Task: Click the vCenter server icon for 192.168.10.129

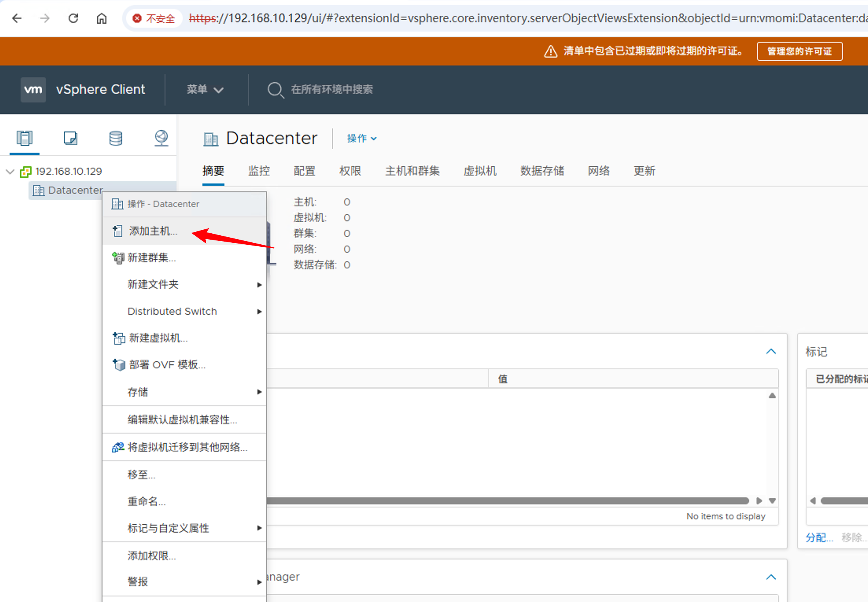Action: 26,172
